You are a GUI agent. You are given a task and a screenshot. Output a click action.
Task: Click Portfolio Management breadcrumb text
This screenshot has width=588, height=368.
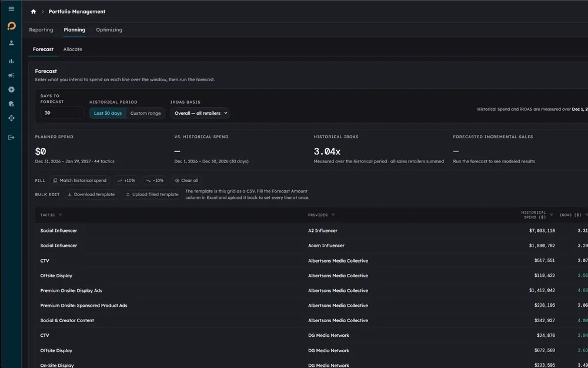pyautogui.click(x=77, y=12)
